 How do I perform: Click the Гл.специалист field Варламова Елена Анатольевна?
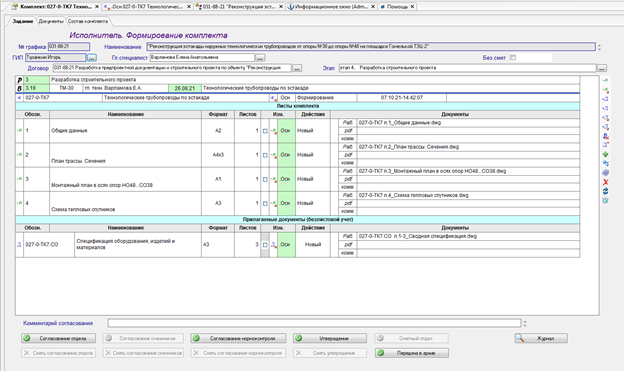tap(202, 58)
